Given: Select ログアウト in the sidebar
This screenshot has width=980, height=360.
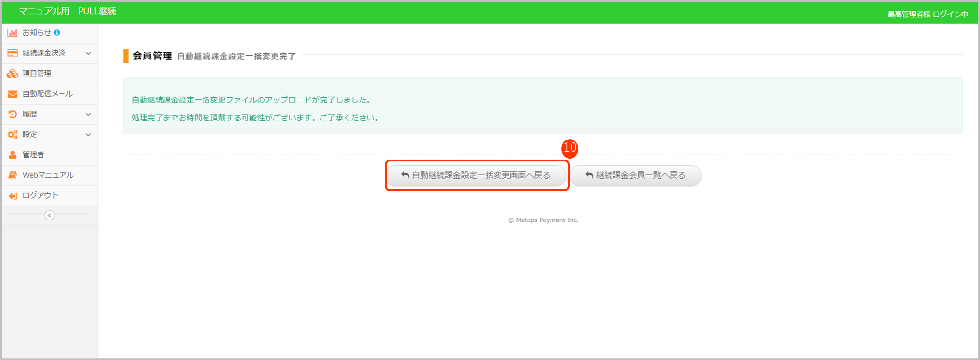Looking at the screenshot, I should [40, 195].
